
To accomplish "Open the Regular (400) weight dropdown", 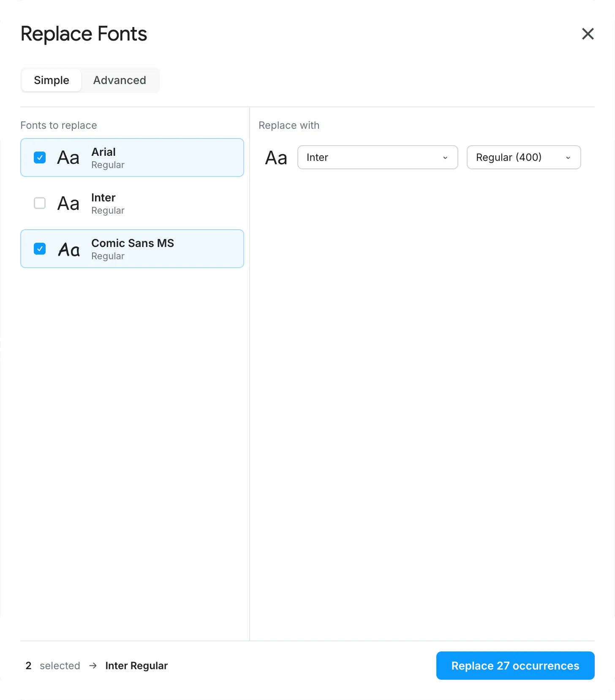I will (524, 157).
